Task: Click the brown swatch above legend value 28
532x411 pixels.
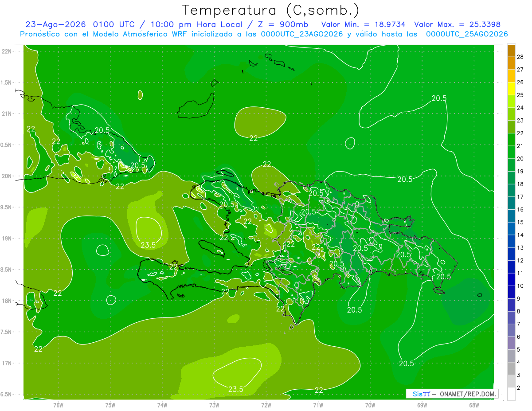Action: coord(511,51)
